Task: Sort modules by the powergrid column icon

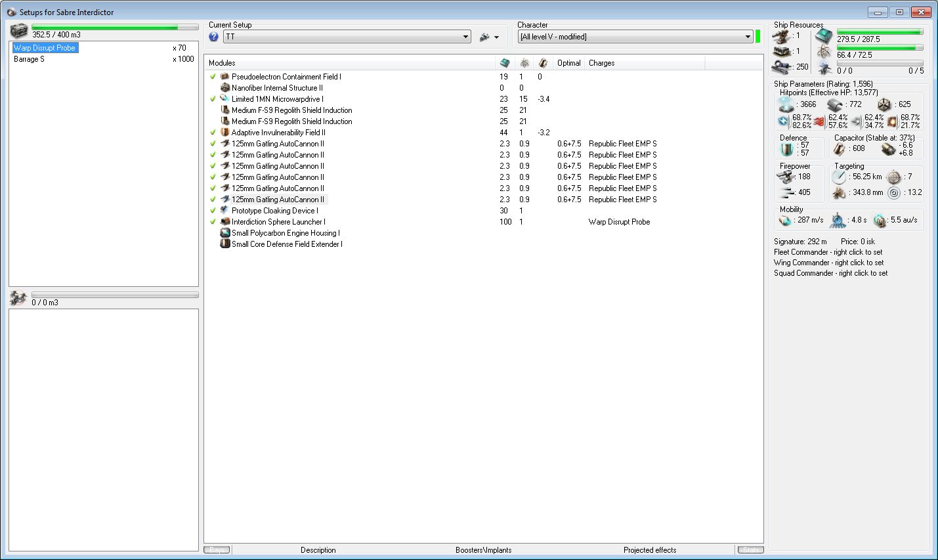Action: [x=524, y=63]
